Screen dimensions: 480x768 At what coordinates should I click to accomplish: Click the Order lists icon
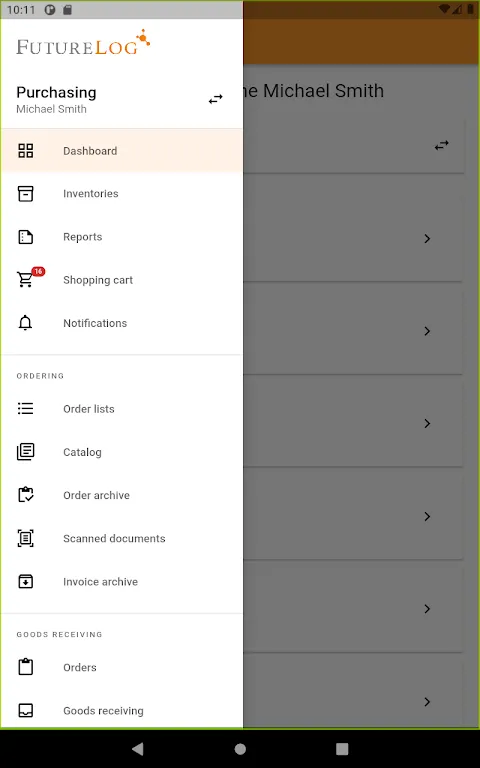(x=25, y=409)
